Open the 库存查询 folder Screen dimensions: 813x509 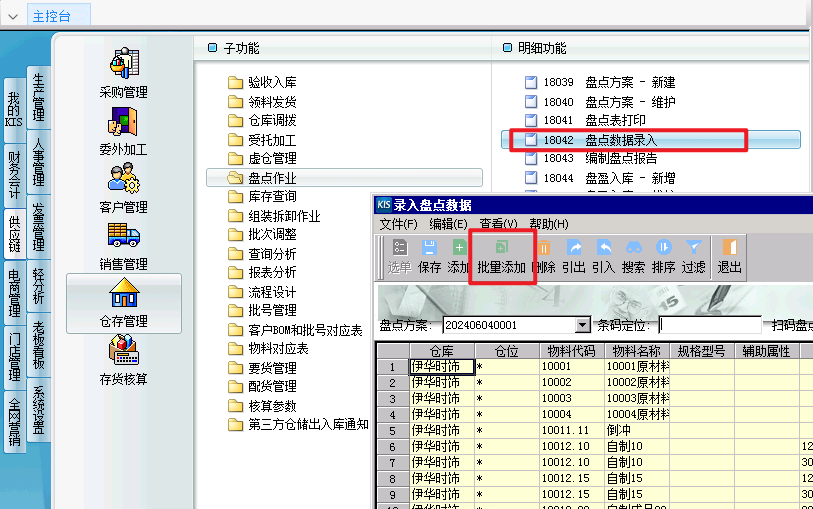pyautogui.click(x=262, y=196)
